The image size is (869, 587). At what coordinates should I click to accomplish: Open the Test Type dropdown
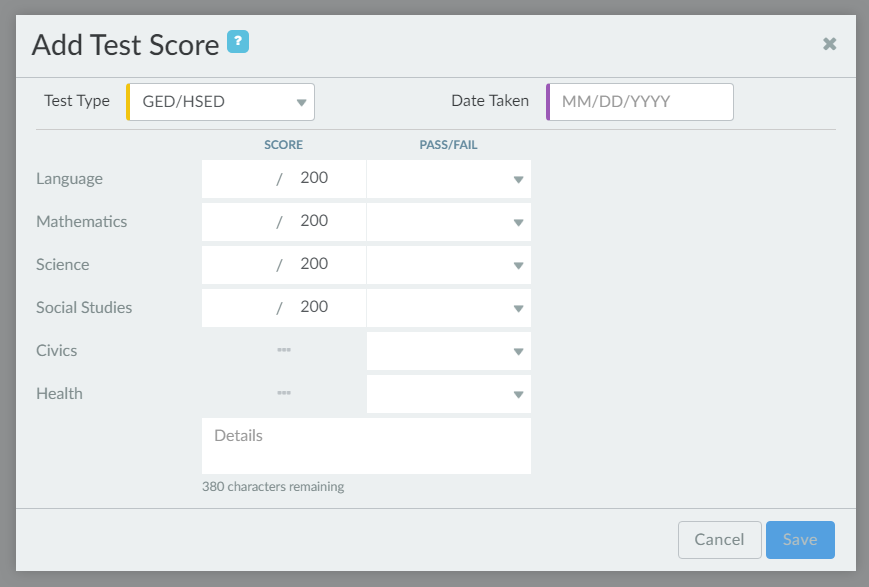pos(220,102)
